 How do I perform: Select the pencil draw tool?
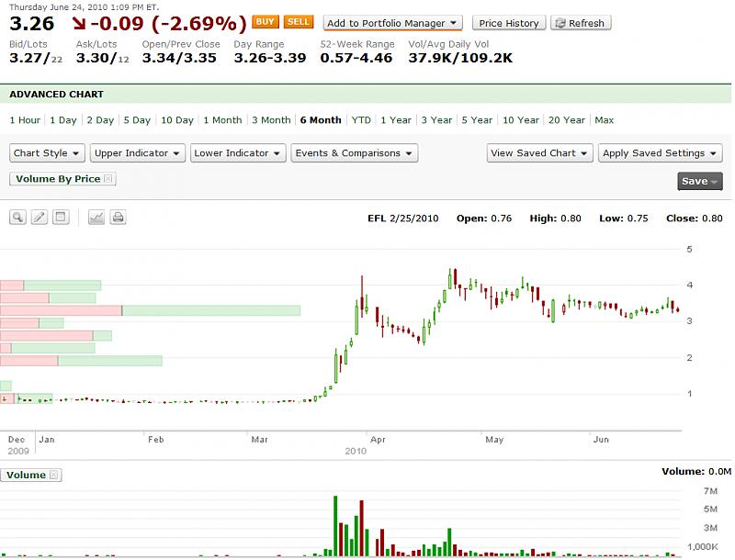(40, 218)
